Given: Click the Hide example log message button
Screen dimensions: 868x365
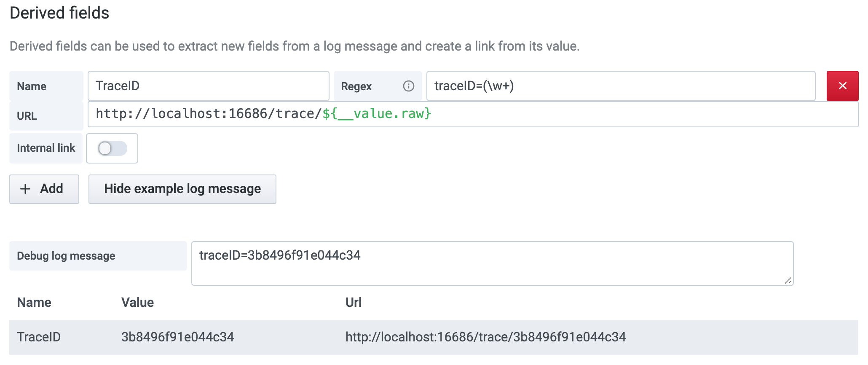Looking at the screenshot, I should click(182, 189).
